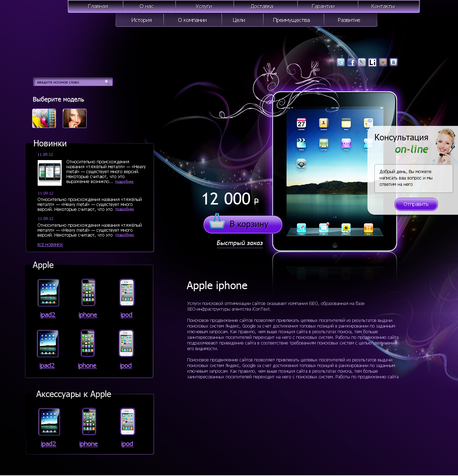458x476 pixels.
Task: Click iphone link in Apple first row
Action: click(x=88, y=315)
